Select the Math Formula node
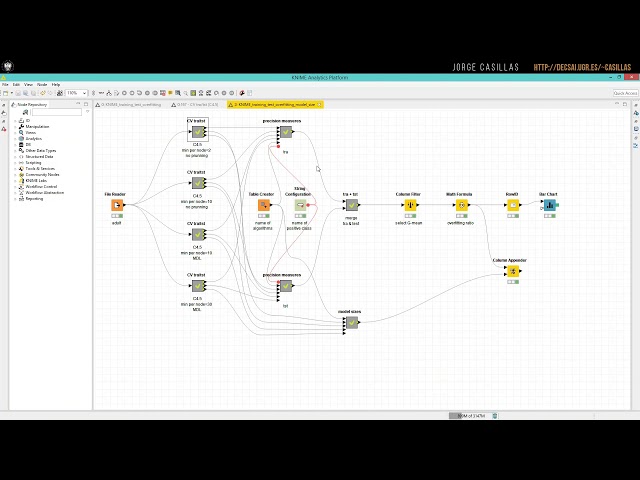Screen dimensions: 640x480 tap(462, 205)
